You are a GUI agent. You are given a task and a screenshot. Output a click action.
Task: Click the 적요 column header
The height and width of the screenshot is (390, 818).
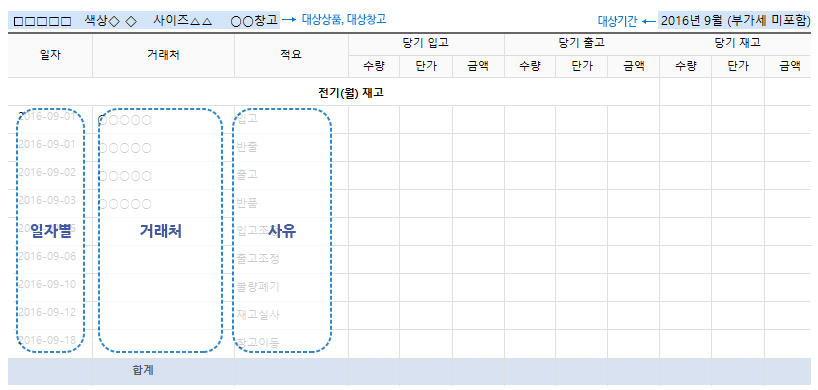[x=291, y=56]
